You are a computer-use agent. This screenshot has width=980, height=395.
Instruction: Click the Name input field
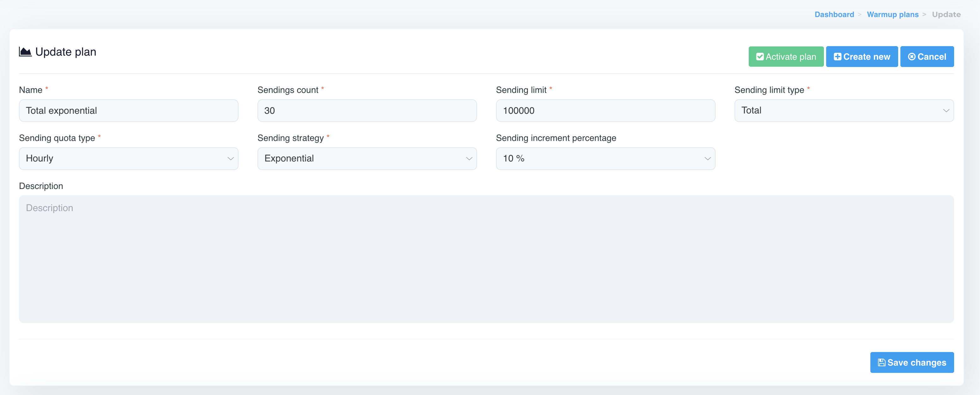click(x=129, y=111)
